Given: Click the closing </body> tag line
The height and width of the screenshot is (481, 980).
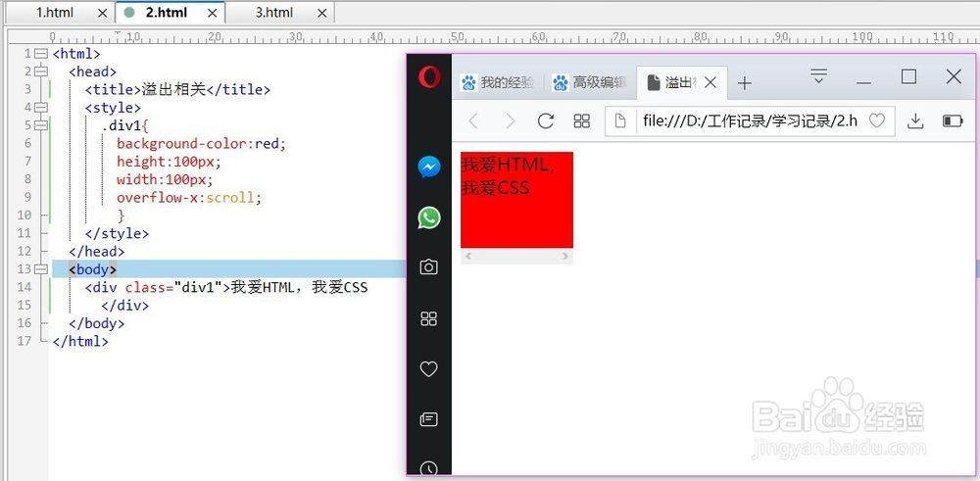Looking at the screenshot, I should point(97,323).
